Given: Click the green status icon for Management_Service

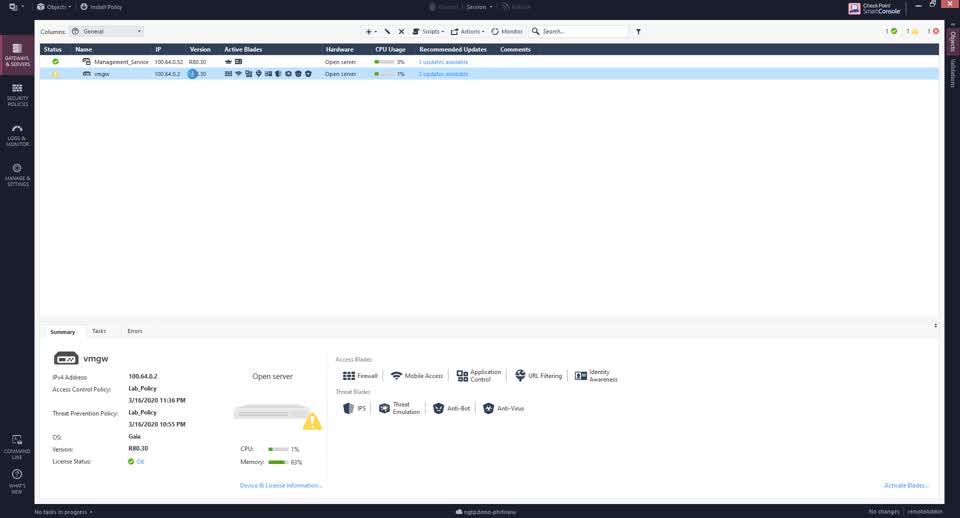Looking at the screenshot, I should [56, 62].
